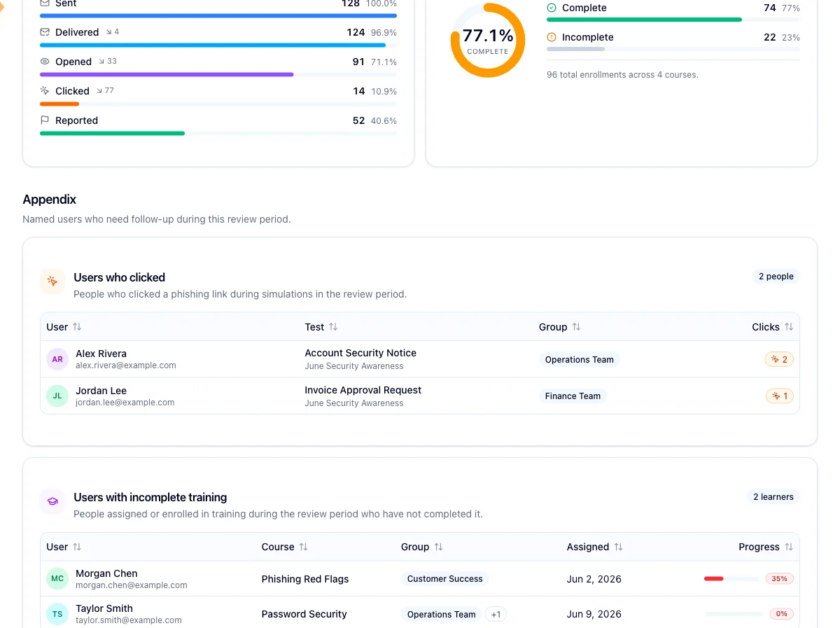Open Jordan Lee user name
The height and width of the screenshot is (628, 840).
tap(101, 391)
